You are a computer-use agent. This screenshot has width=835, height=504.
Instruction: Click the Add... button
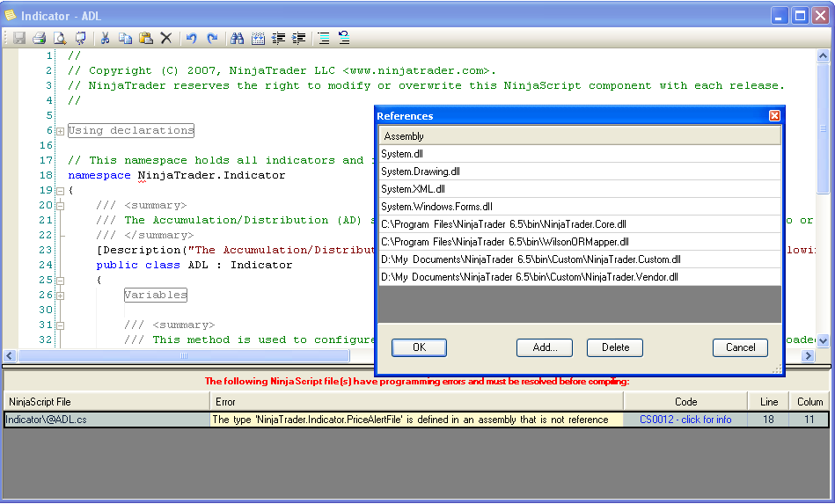tap(545, 347)
